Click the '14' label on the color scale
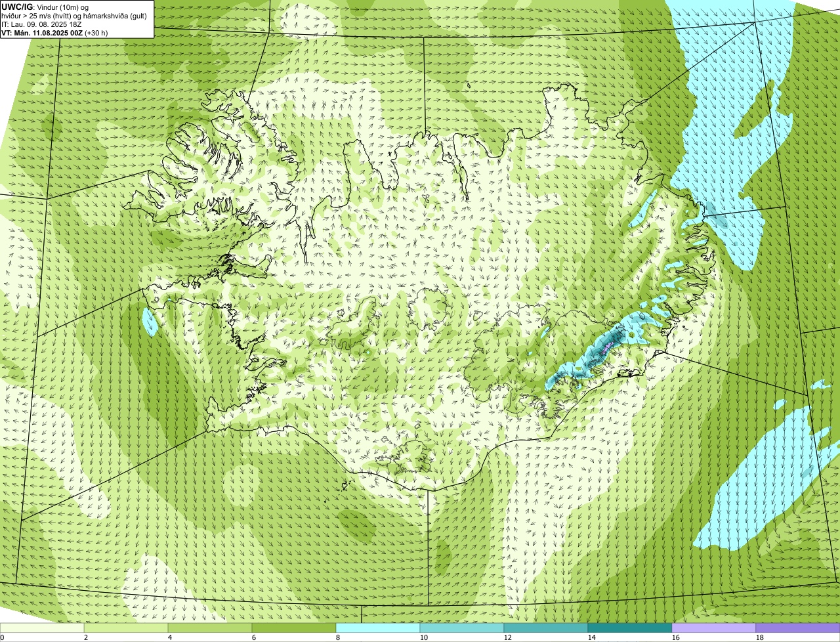The height and width of the screenshot is (642, 840). [x=592, y=637]
